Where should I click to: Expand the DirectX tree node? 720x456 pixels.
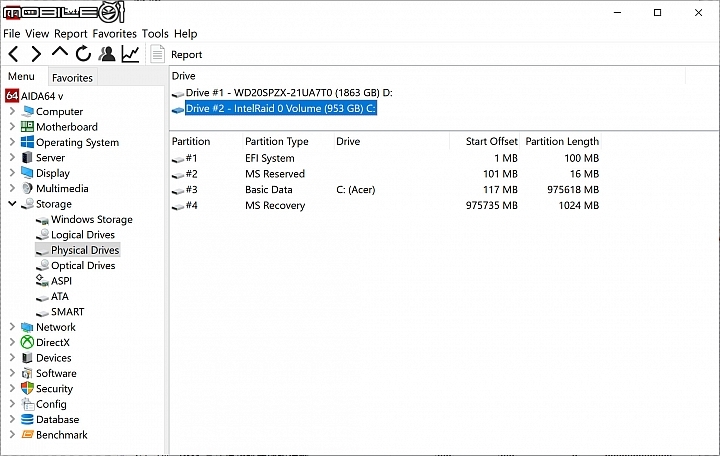click(x=12, y=342)
